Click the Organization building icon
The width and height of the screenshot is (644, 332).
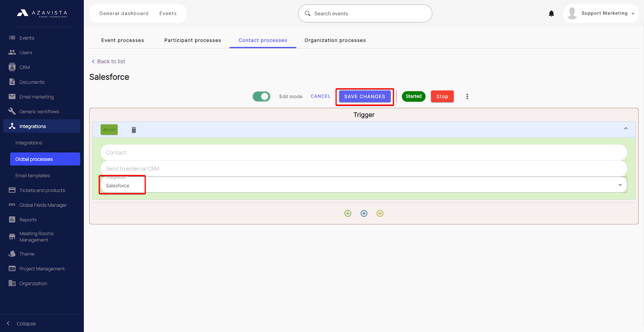pyautogui.click(x=12, y=283)
